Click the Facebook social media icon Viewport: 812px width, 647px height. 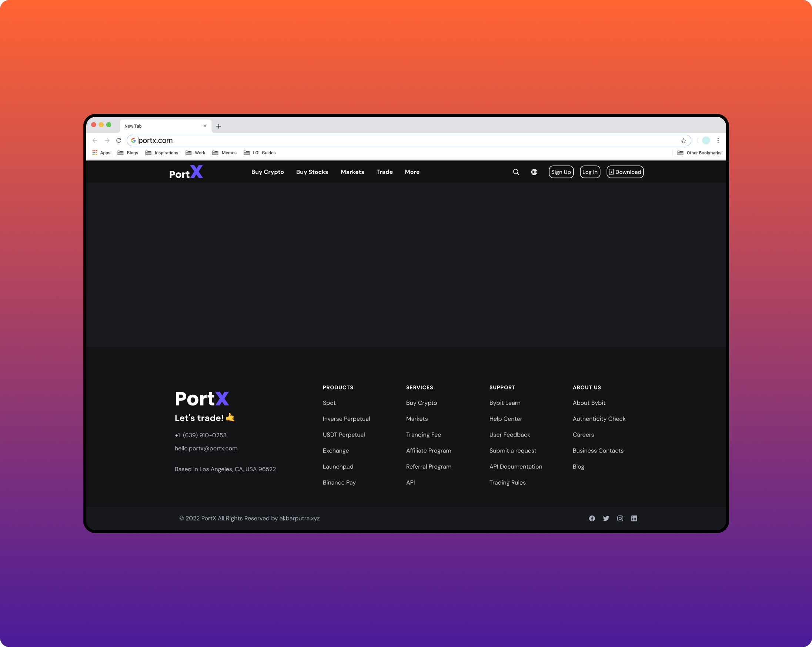[x=591, y=518]
